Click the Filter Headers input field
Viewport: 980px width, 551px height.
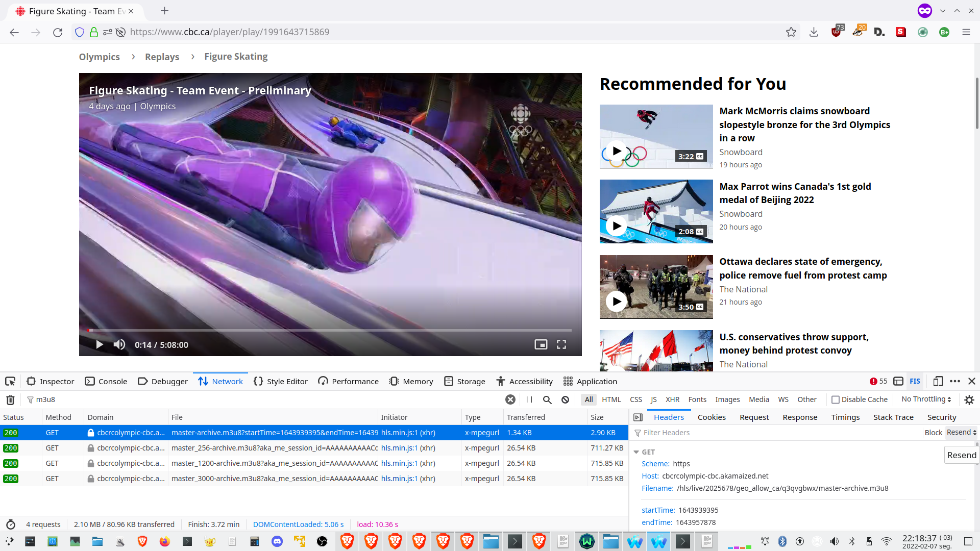[x=776, y=433]
